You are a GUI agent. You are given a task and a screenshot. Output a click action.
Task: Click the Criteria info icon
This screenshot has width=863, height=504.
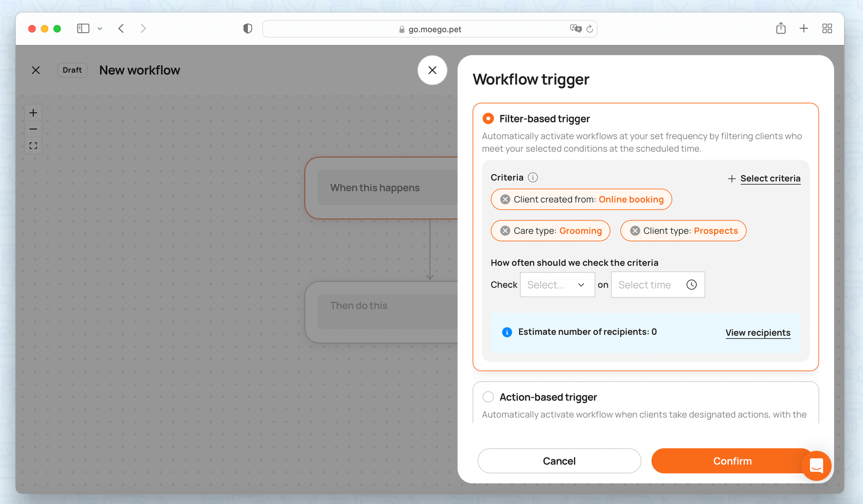[533, 177]
